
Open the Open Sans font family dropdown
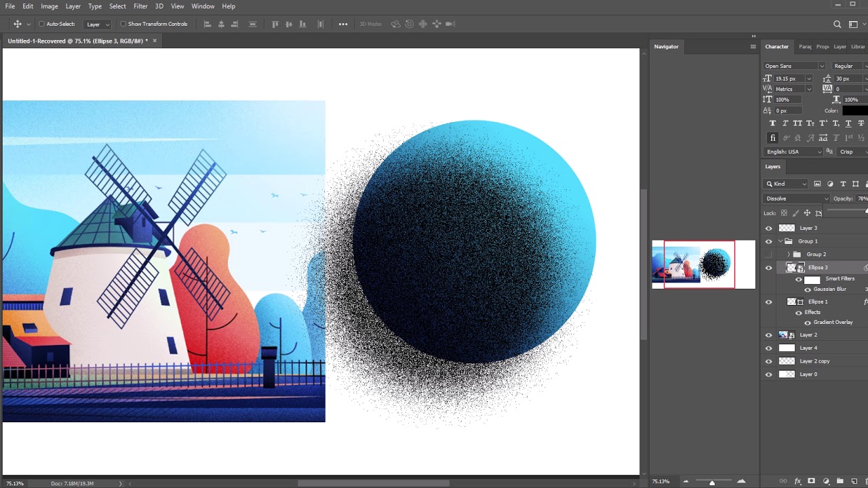(794, 66)
